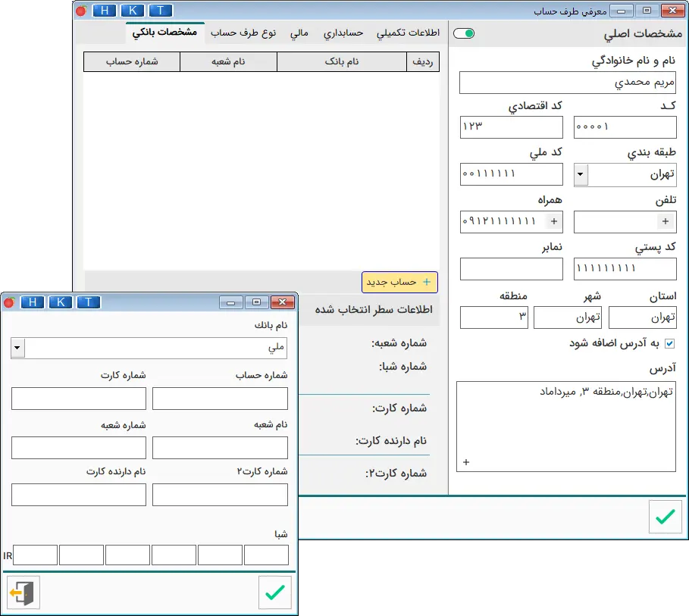The image size is (689, 616).
Task: Click the green confirm checkmark in the main window
Action: tap(666, 517)
